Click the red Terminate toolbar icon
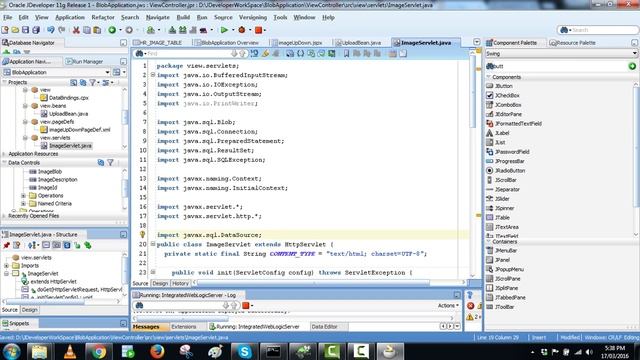The height and width of the screenshot is (360, 640). tap(258, 30)
